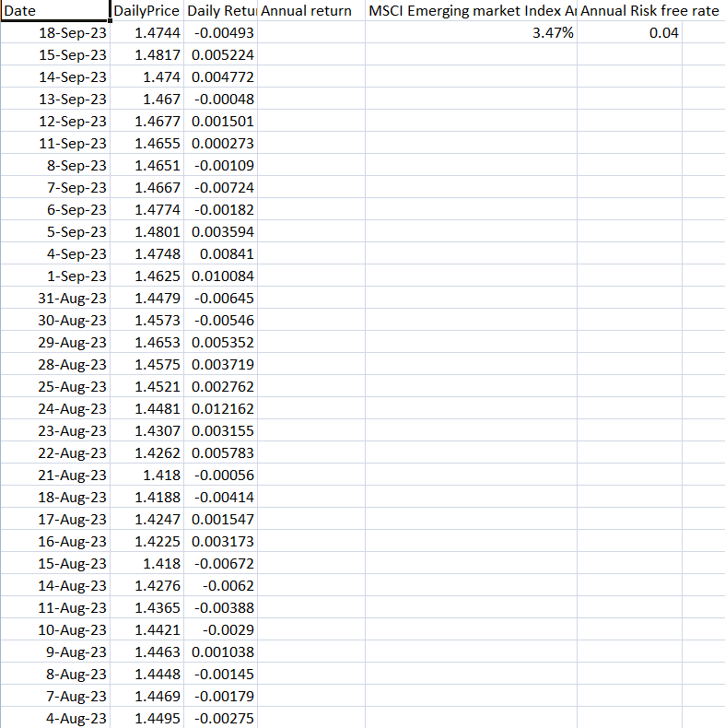
Task: Select the price cell 1.4817
Action: pyautogui.click(x=146, y=54)
